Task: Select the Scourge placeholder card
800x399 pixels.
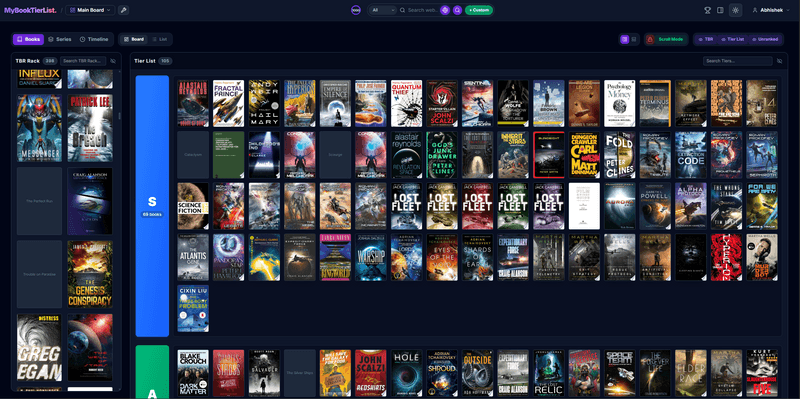Action: click(x=335, y=155)
